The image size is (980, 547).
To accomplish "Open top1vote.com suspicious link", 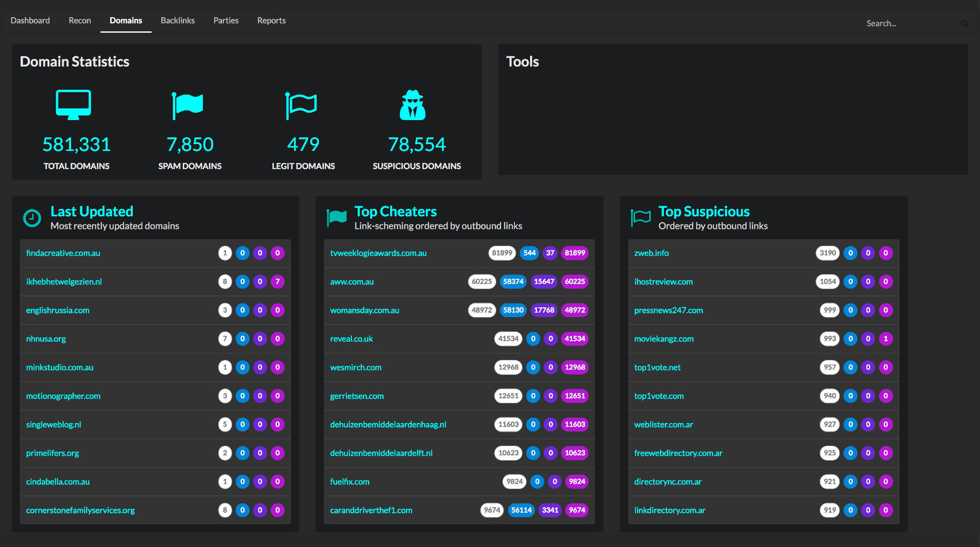I will tap(659, 396).
